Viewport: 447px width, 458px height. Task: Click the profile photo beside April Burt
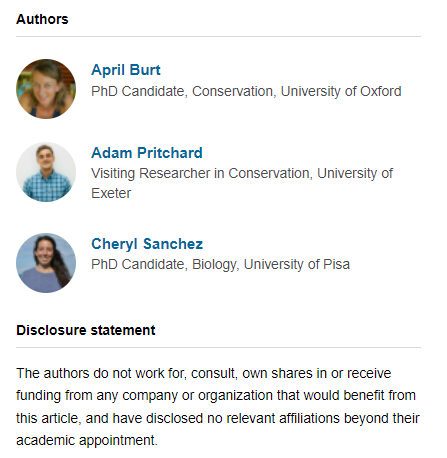coord(46,89)
